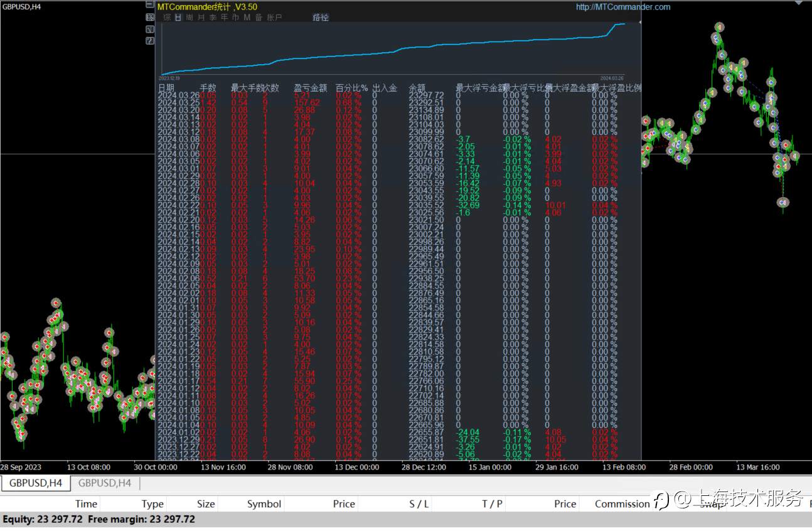Select the 2024.03.25 date row

pos(178,103)
